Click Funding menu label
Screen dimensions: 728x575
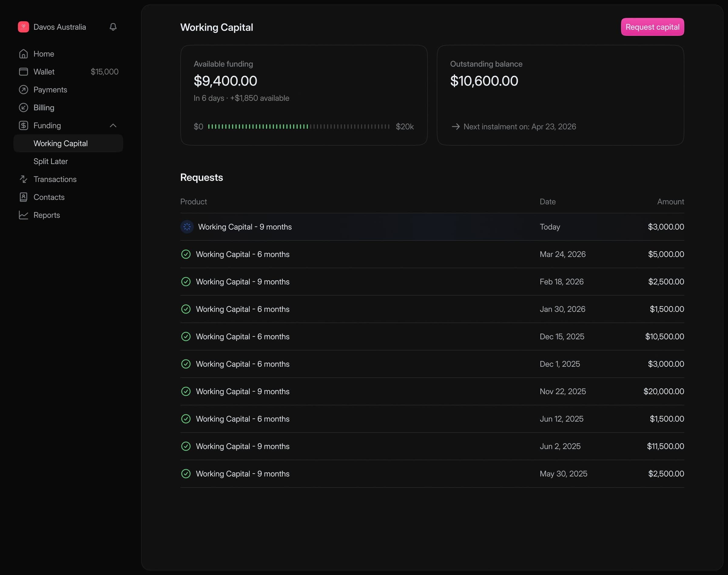47,126
